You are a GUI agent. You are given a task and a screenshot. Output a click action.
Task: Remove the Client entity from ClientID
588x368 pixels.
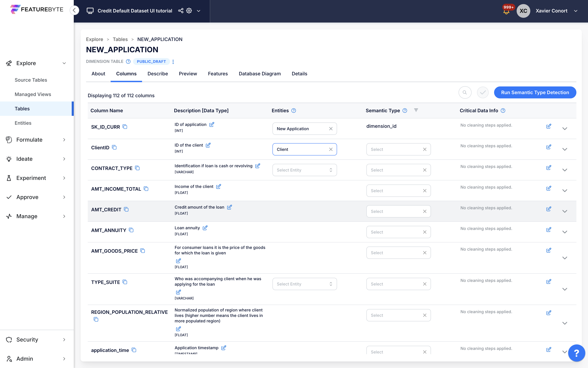pyautogui.click(x=331, y=149)
